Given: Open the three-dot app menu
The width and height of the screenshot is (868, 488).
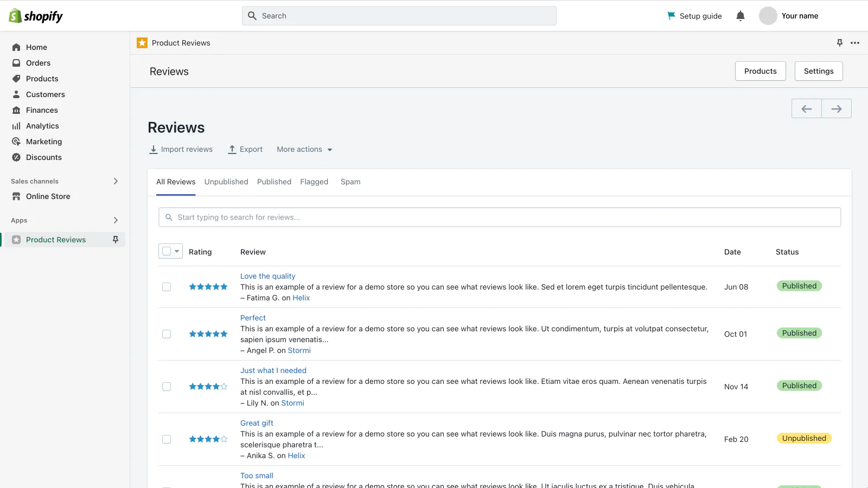Looking at the screenshot, I should (855, 43).
